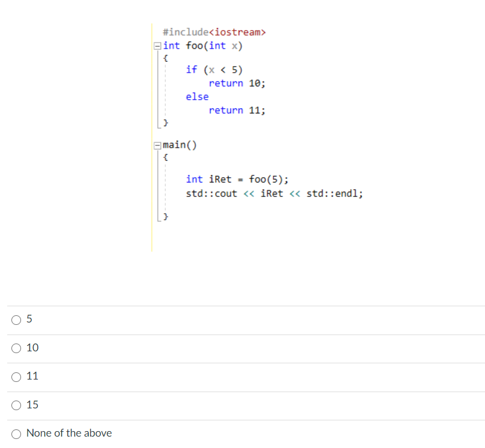
Task: Select the None of the above option
Action: point(16,434)
